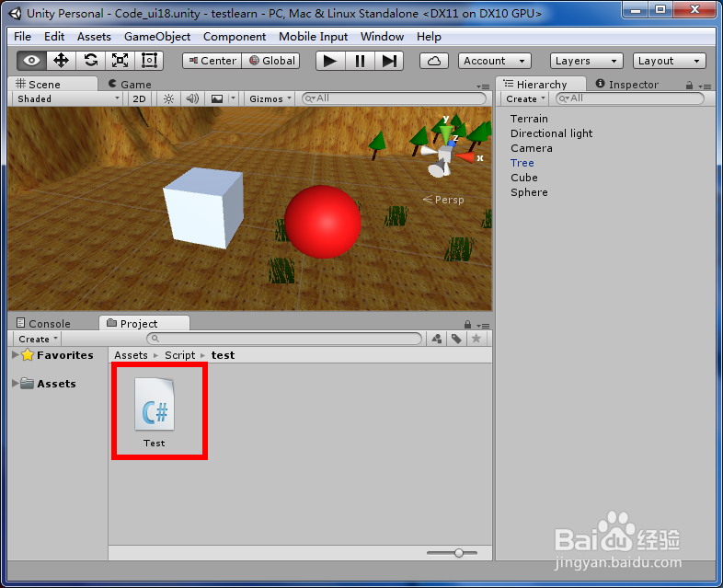Click Search by Label tag icon
This screenshot has width=723, height=588.
[456, 339]
